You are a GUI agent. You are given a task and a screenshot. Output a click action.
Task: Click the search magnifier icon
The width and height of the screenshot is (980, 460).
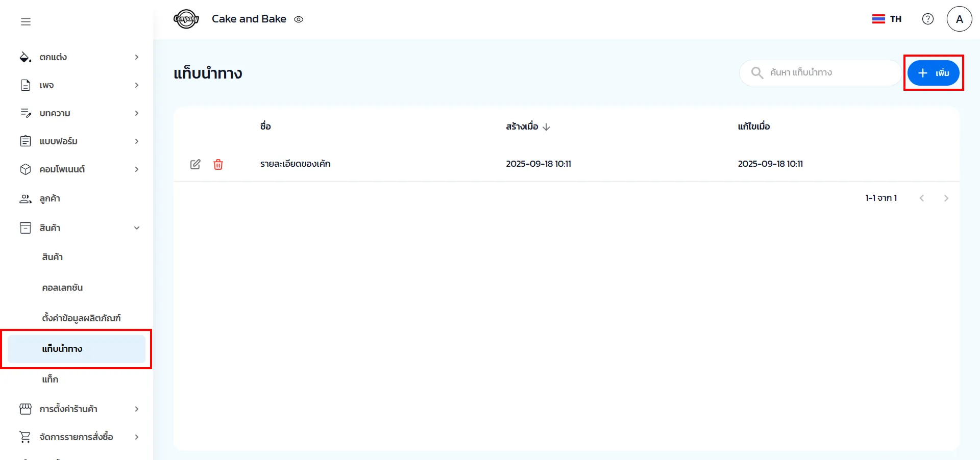(x=757, y=73)
